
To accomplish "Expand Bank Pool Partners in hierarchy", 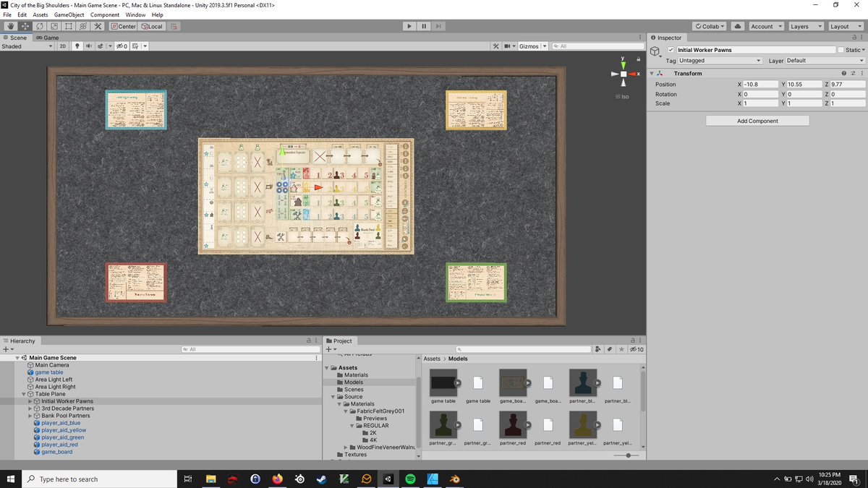I will click(x=30, y=416).
